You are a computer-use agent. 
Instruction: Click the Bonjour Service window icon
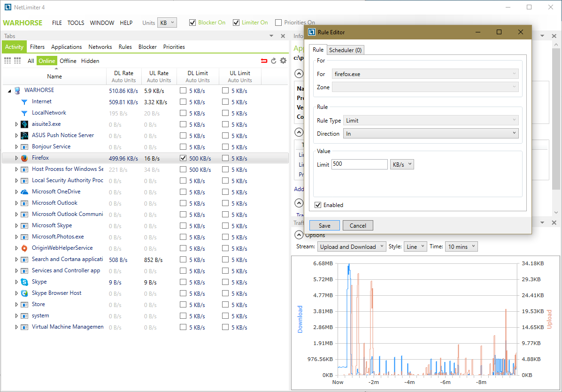coord(24,147)
